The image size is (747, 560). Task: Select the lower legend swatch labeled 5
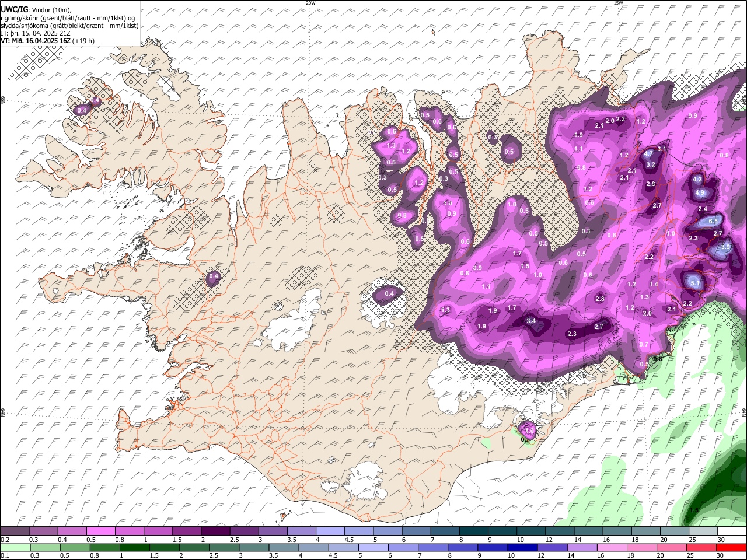tap(373, 548)
